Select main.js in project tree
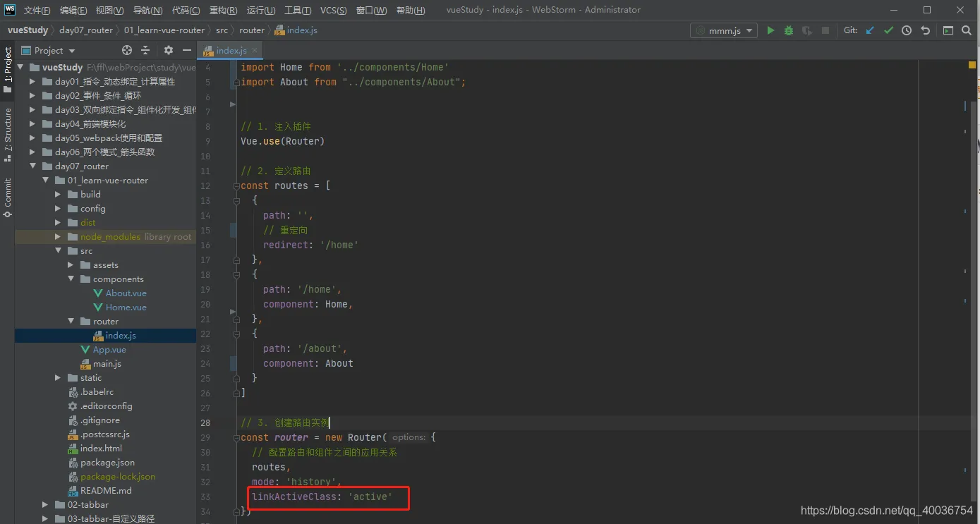 pyautogui.click(x=107, y=364)
